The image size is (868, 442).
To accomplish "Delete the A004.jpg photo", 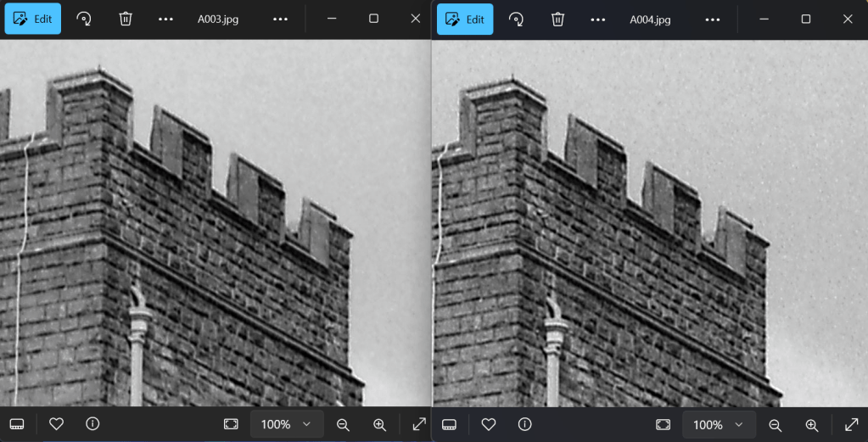I will [557, 19].
